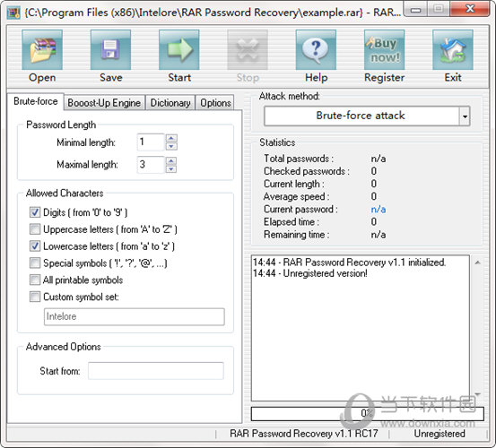The width and height of the screenshot is (496, 448).
Task: Enable the Custom symbol set checkbox
Action: point(35,297)
